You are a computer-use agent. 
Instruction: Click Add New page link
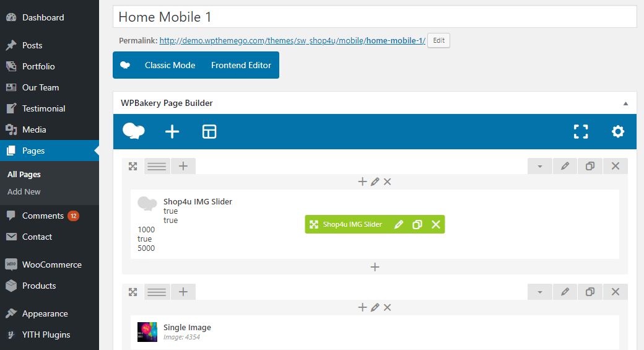(24, 191)
